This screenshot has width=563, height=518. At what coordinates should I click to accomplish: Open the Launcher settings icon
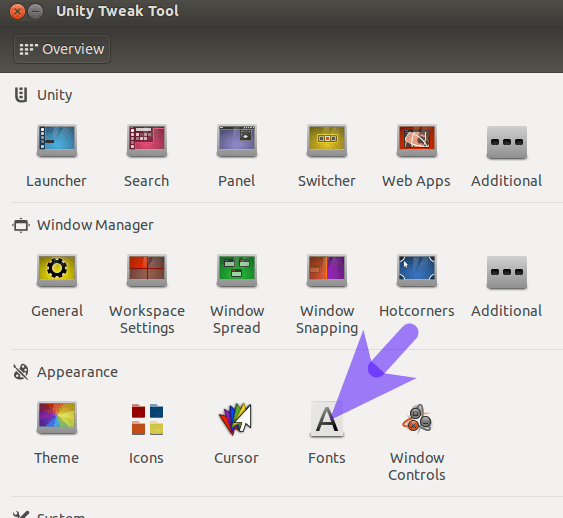[57, 140]
